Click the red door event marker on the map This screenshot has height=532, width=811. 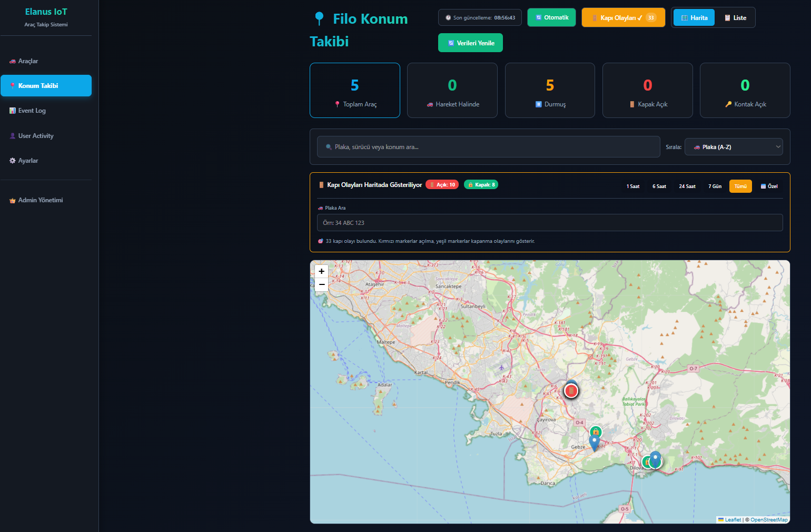point(571,391)
